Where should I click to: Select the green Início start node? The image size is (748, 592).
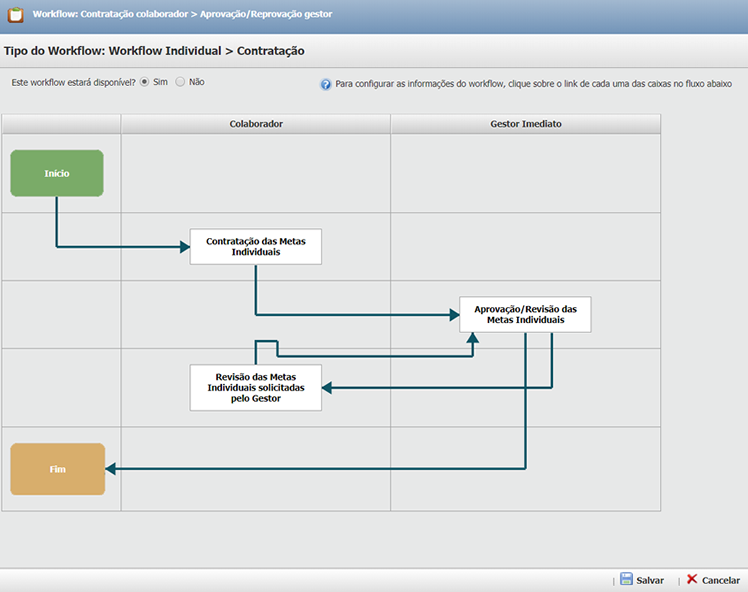point(57,173)
